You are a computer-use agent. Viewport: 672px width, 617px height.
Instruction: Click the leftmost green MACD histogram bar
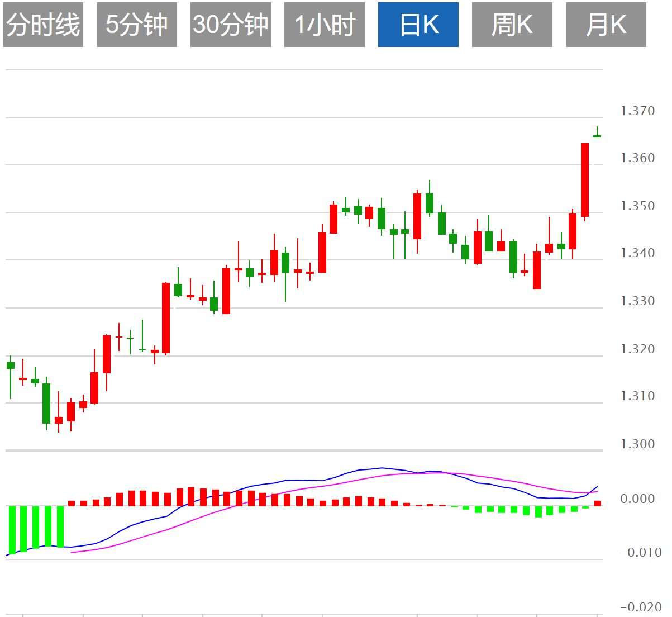coord(12,529)
